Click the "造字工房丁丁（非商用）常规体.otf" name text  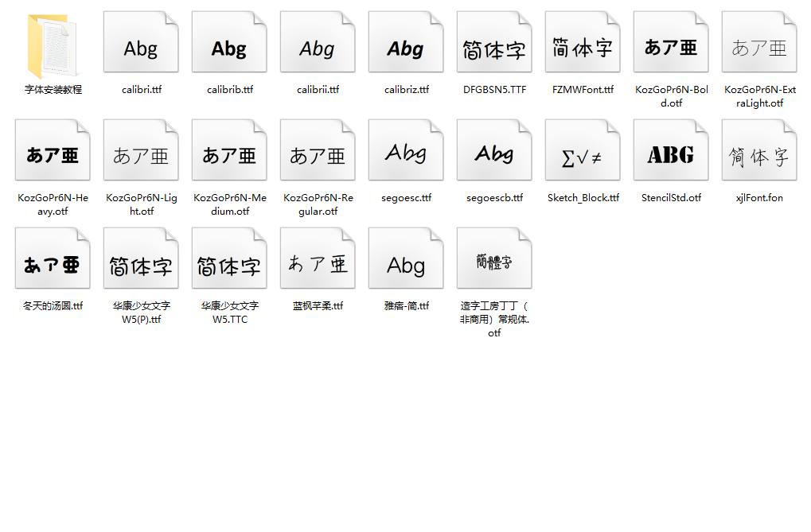(x=494, y=319)
